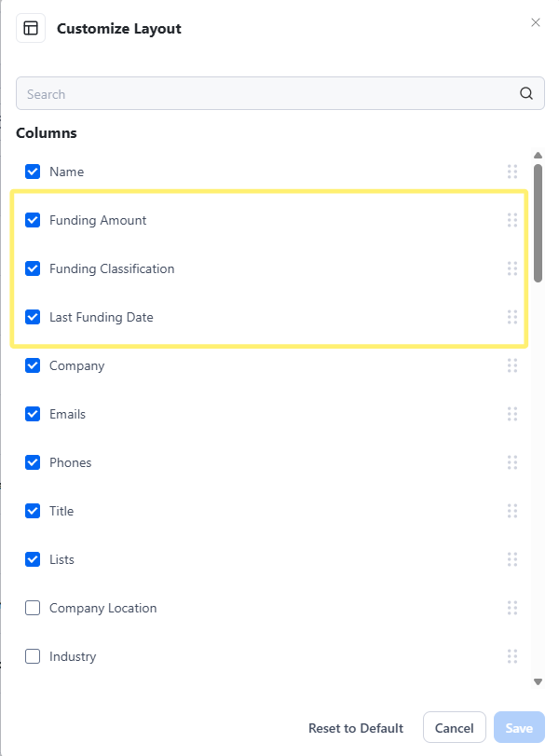Image resolution: width=559 pixels, height=756 pixels.
Task: Uncheck the Funding Classification column
Action: point(33,268)
